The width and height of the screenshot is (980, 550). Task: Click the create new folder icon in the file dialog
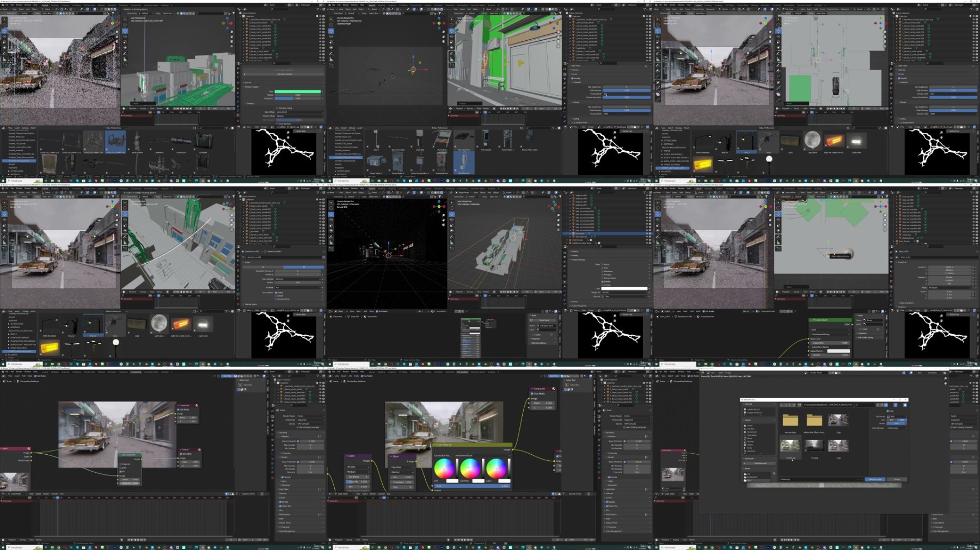coord(800,405)
